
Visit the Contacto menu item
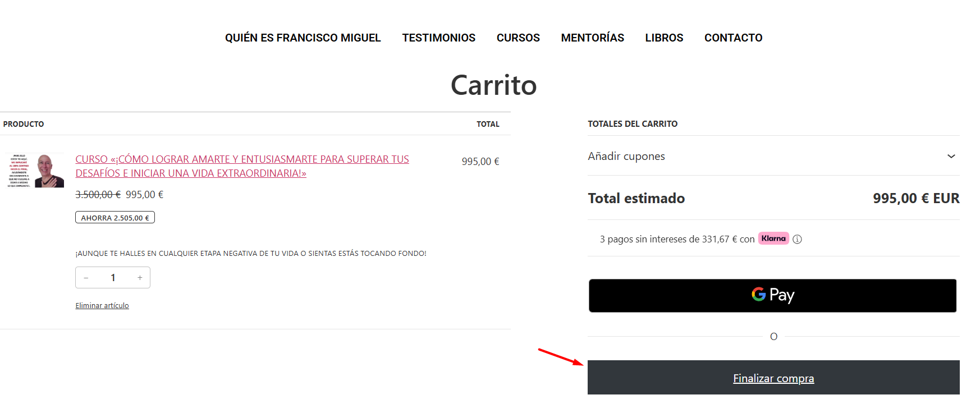(x=733, y=38)
